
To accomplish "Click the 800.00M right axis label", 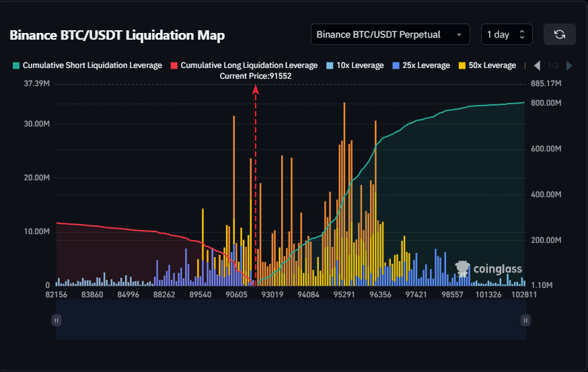I will tap(546, 103).
